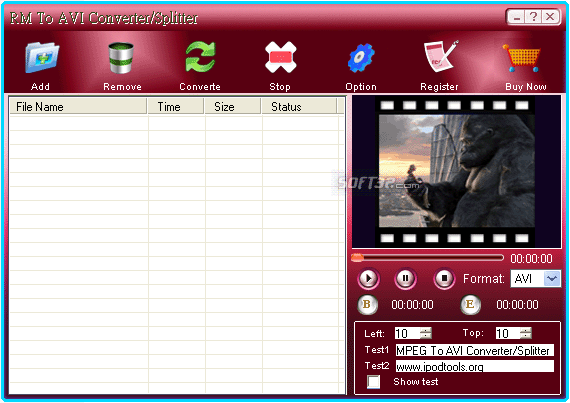Click the Top value spinner arrows
This screenshot has width=570, height=403.
pos(526,333)
